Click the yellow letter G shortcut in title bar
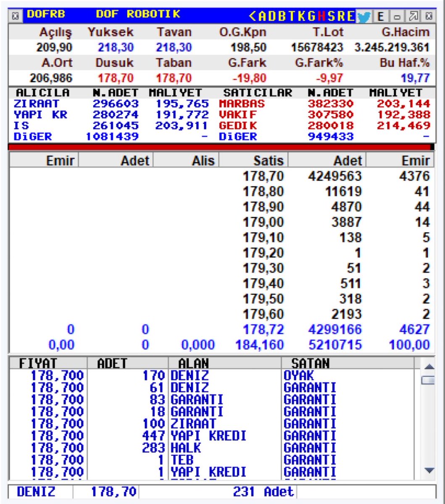This screenshot has height=504, width=445. click(x=311, y=16)
